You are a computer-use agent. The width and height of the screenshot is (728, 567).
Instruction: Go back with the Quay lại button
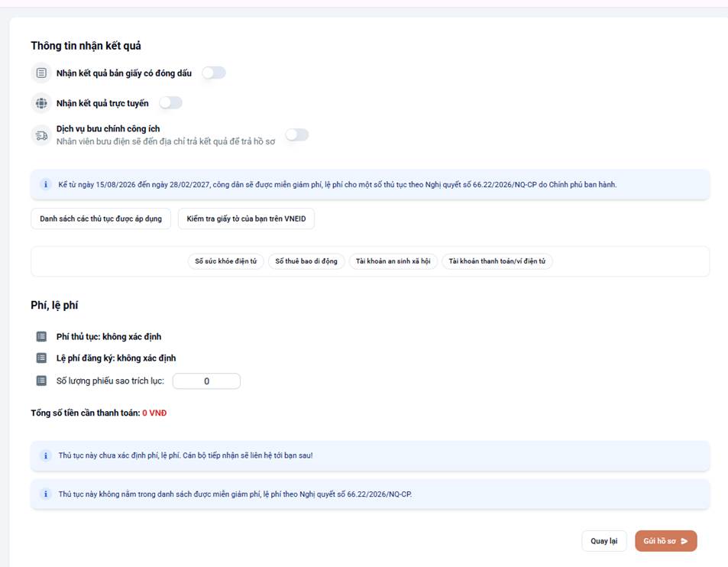click(604, 541)
